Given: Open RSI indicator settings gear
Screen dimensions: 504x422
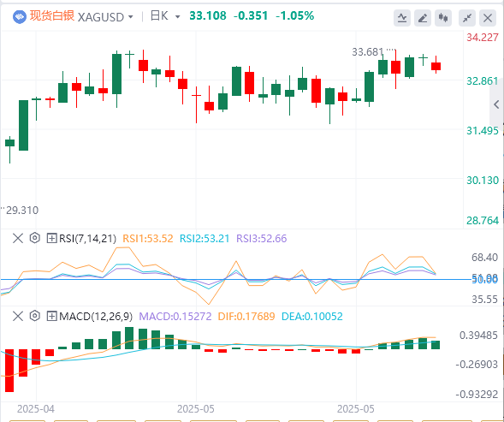Looking at the screenshot, I should pyautogui.click(x=35, y=238).
